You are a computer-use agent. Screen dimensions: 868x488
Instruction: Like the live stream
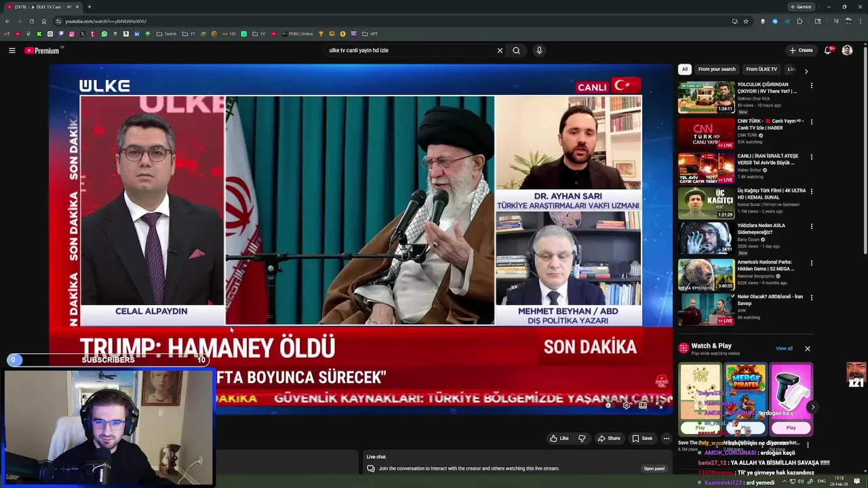tap(559, 439)
